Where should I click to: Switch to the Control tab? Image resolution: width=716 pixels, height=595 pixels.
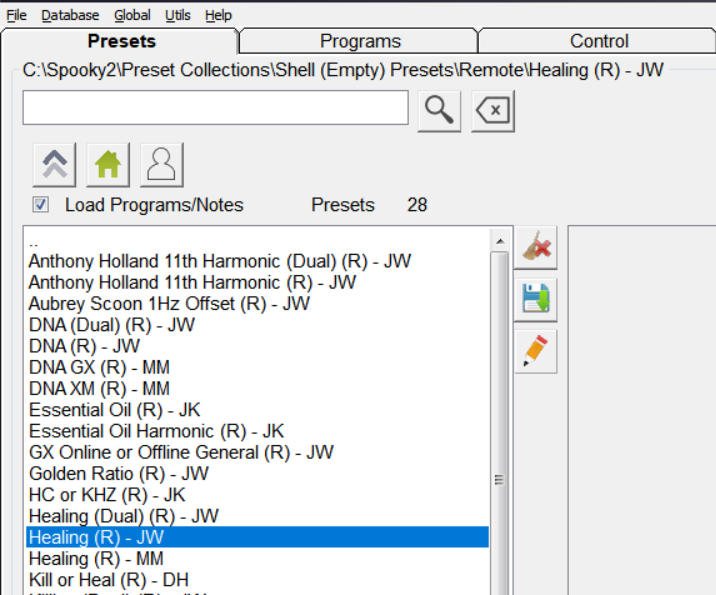click(599, 41)
